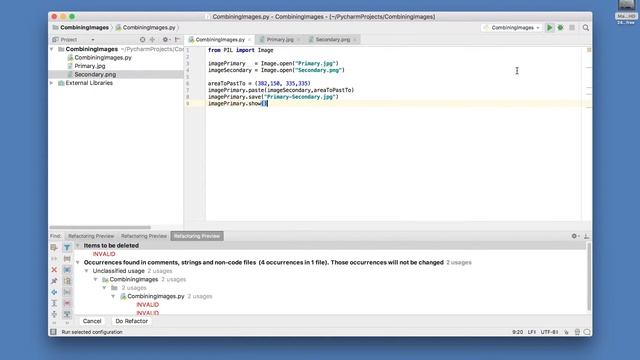Collapse the unnamed folder '2 usages' node
The height and width of the screenshot is (360, 640).
click(x=104, y=288)
